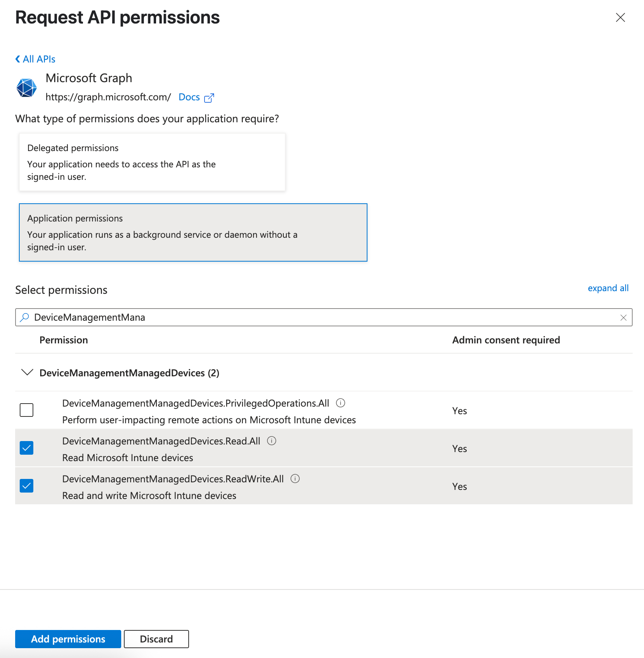Image resolution: width=644 pixels, height=658 pixels.
Task: Click the Add permissions button
Action: [68, 639]
